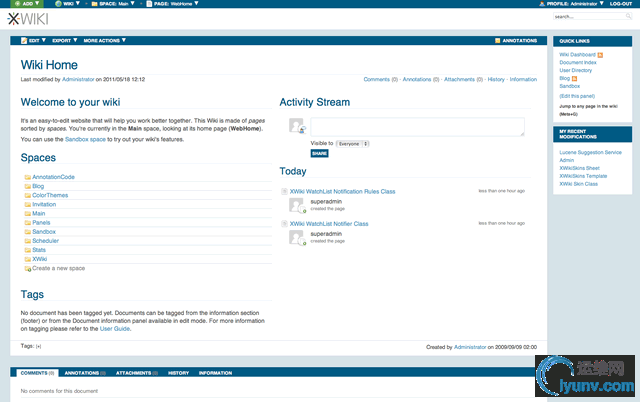Open the Space: Main menu
Screen dimensions: 640x402
pyautogui.click(x=113, y=3)
